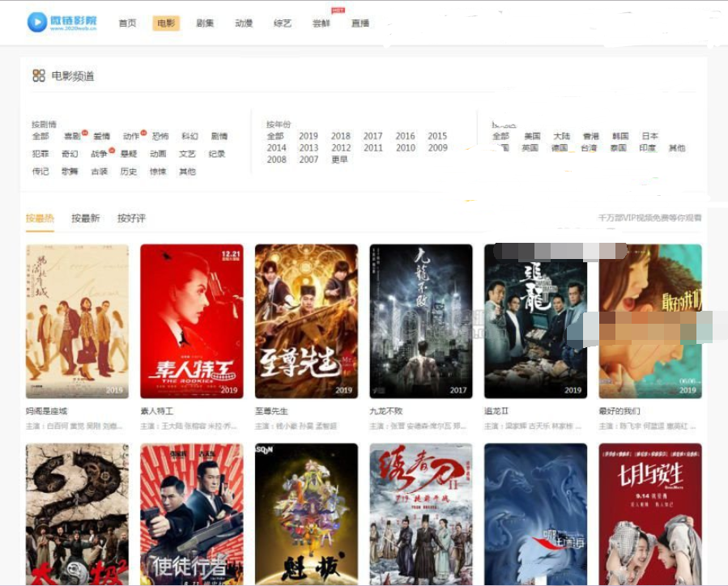
Task: Click the 九龙不败 movie title link
Action: coord(385,411)
